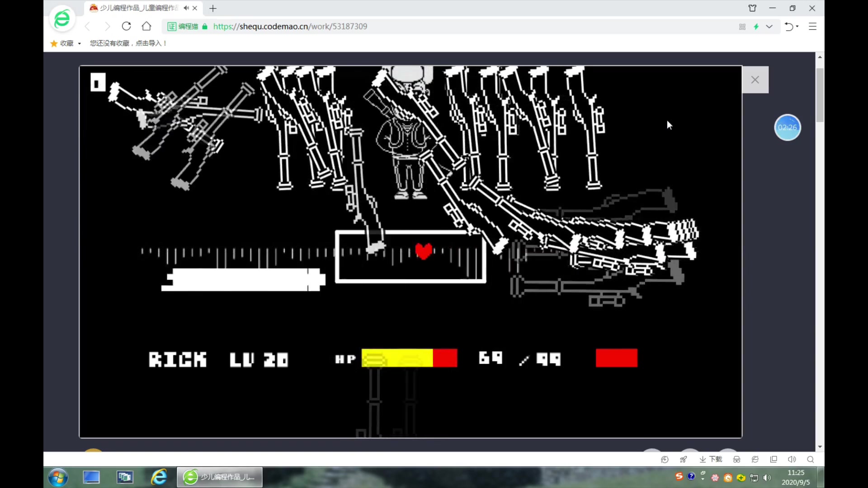Open the browser home page
This screenshot has height=488, width=868.
[146, 26]
